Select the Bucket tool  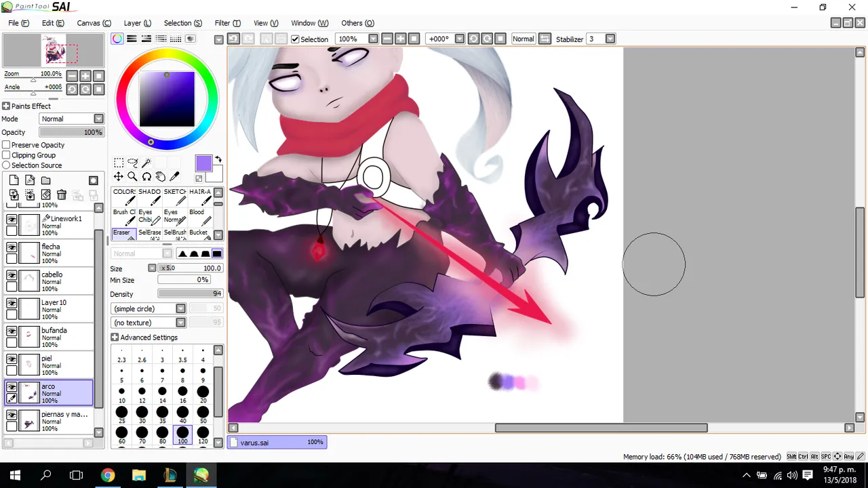point(199,234)
